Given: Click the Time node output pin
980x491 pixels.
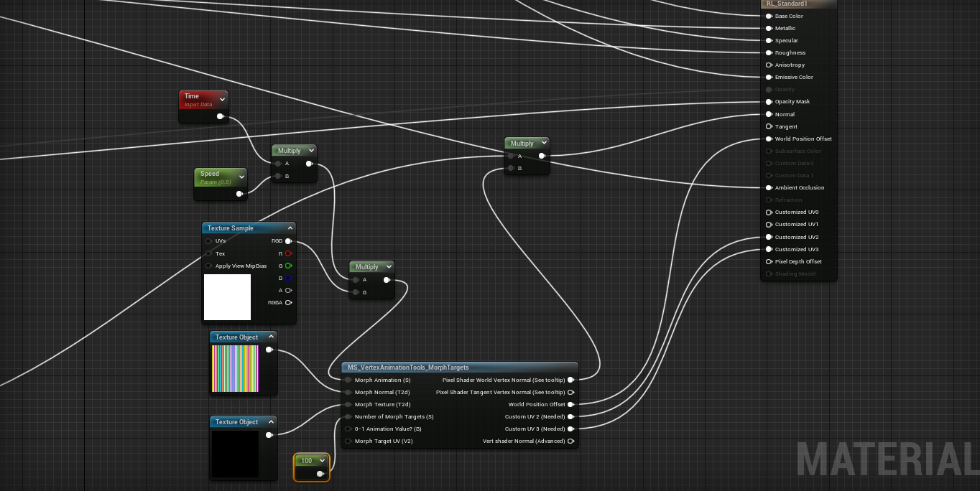Looking at the screenshot, I should click(x=220, y=116).
